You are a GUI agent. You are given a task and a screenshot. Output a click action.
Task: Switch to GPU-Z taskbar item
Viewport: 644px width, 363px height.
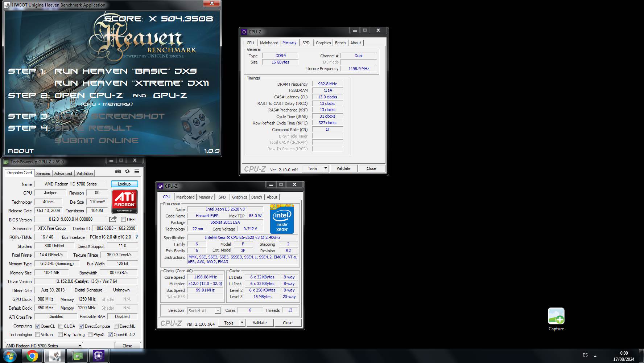point(77,356)
